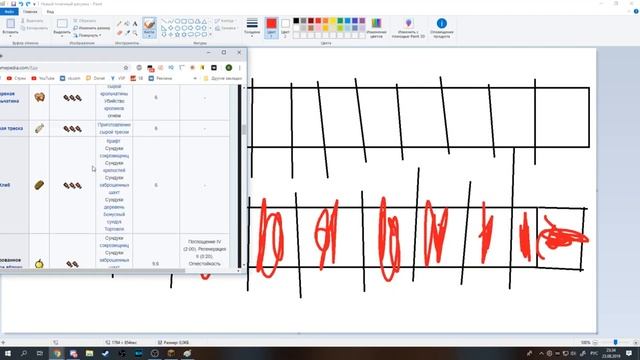Click the cooked rabbit icon in table

tap(39, 97)
